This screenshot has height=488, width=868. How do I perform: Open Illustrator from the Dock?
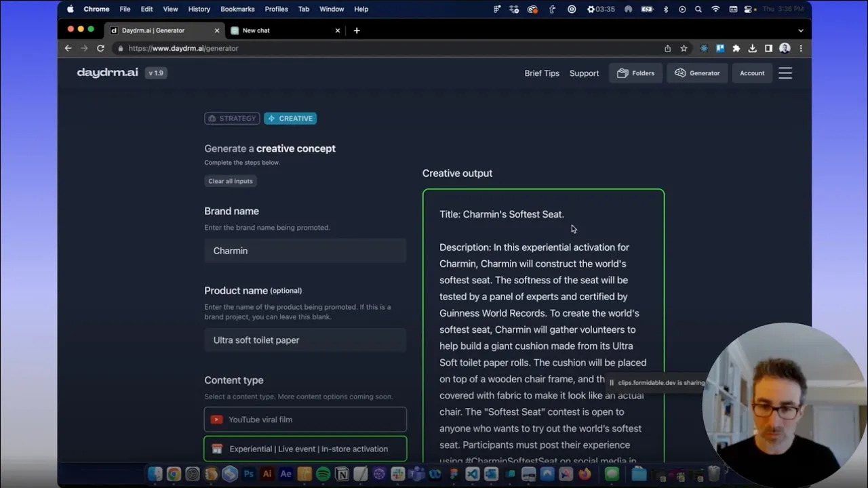pyautogui.click(x=267, y=474)
